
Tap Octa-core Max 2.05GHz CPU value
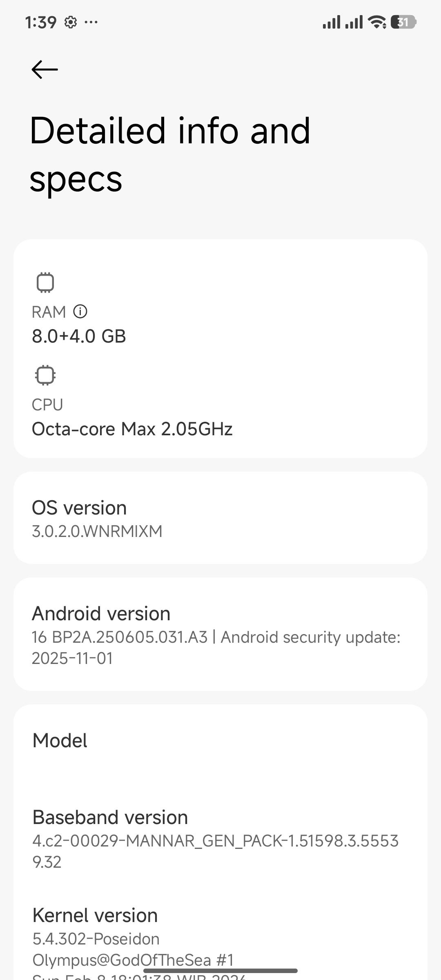(x=132, y=429)
